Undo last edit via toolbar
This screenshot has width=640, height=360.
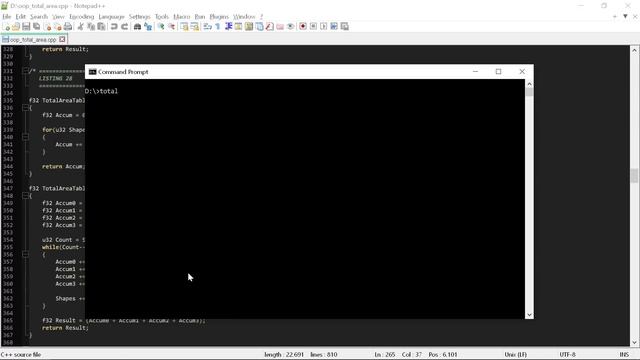pyautogui.click(x=114, y=27)
